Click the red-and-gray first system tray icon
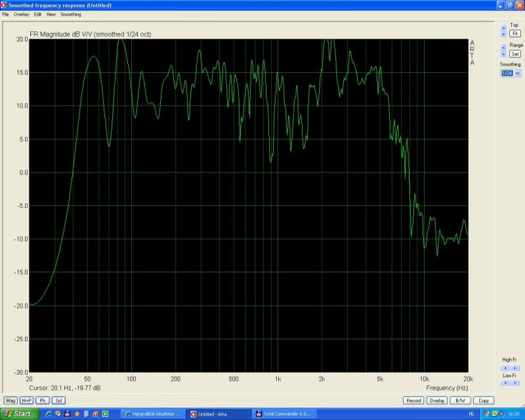The width and height of the screenshot is (525, 420). tap(487, 414)
